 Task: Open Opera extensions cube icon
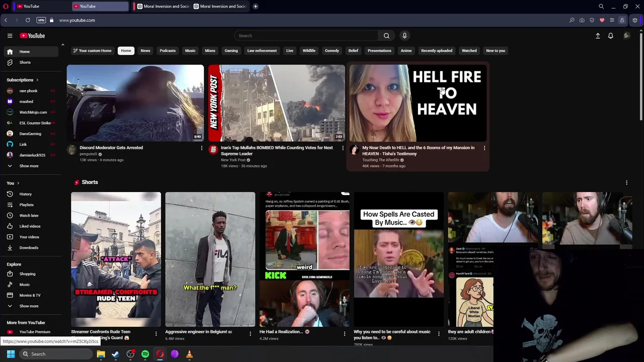coord(635,20)
